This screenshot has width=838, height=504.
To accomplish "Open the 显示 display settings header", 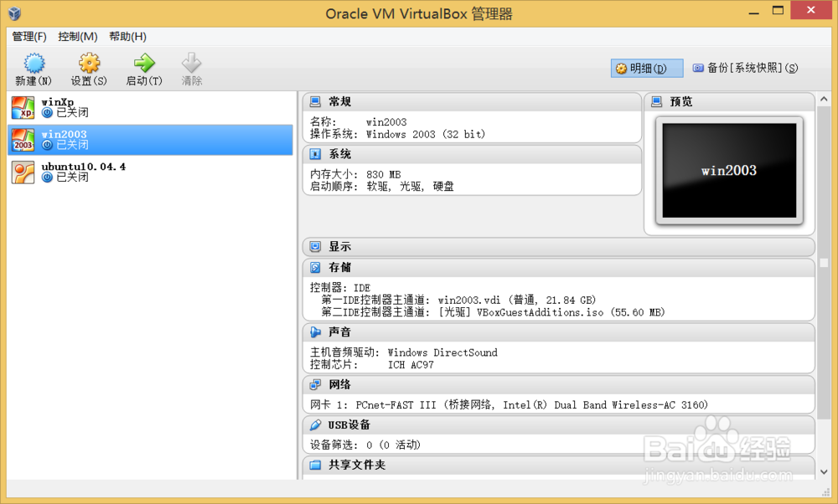I will (558, 247).
